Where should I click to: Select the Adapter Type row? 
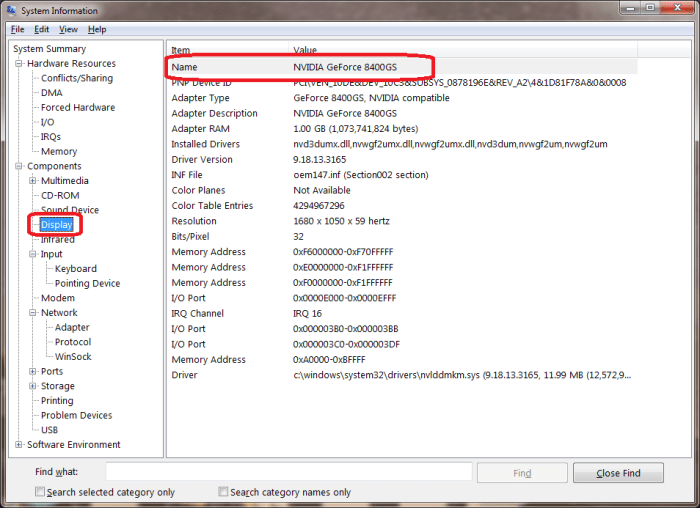click(402, 98)
